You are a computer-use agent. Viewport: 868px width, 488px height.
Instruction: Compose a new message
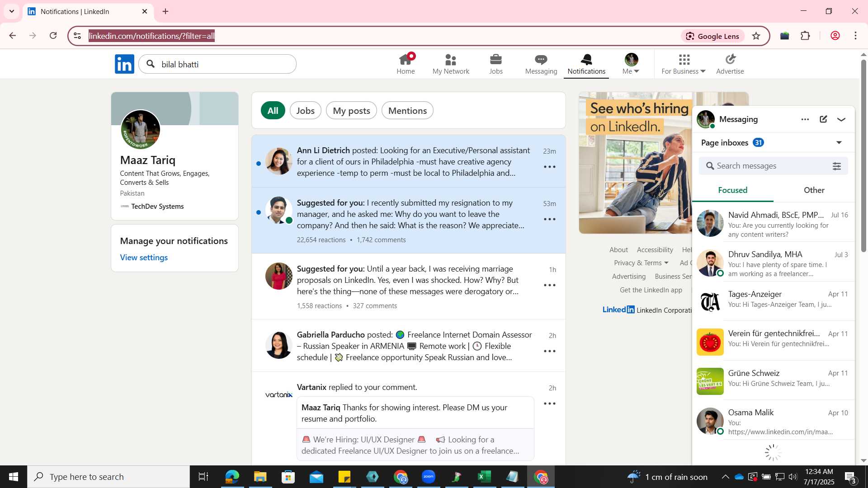(x=824, y=119)
